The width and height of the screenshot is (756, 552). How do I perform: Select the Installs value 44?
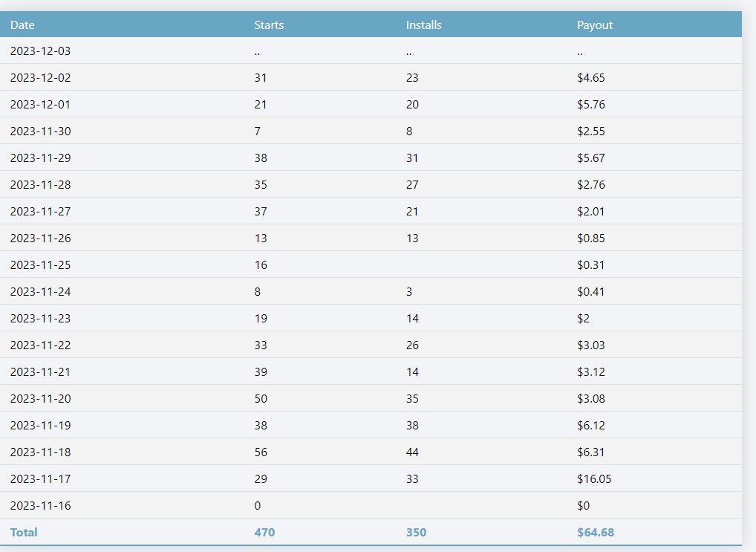point(412,452)
